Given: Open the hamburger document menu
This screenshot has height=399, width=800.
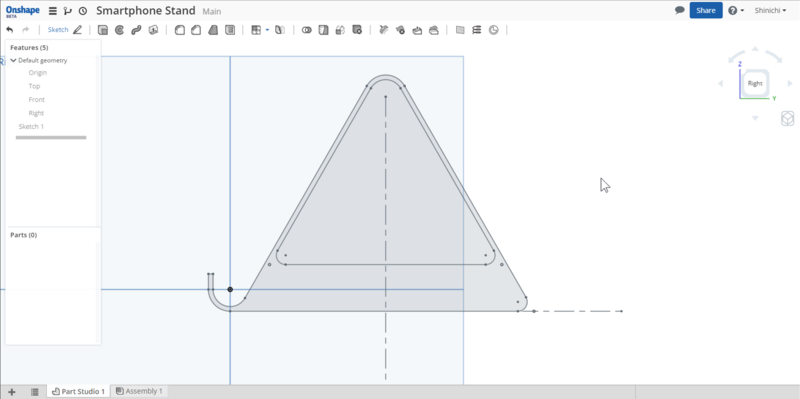Looking at the screenshot, I should [53, 11].
